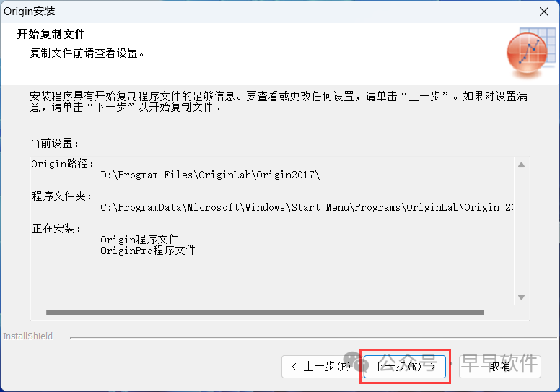Click the horizontal scrollbar in settings box
560x392 pixels.
(265, 313)
